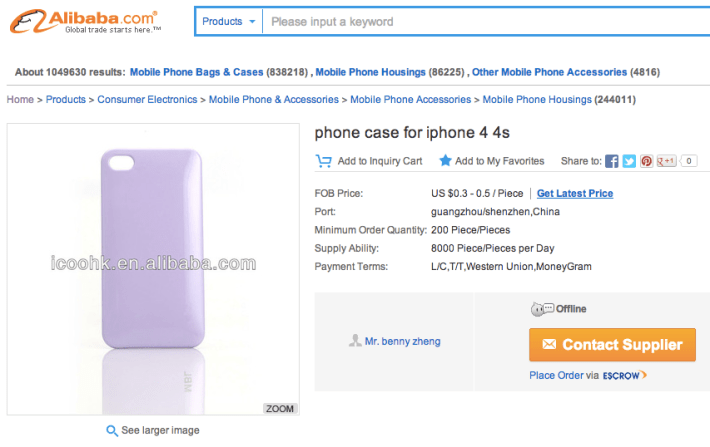Type in the keyword search field

[480, 21]
